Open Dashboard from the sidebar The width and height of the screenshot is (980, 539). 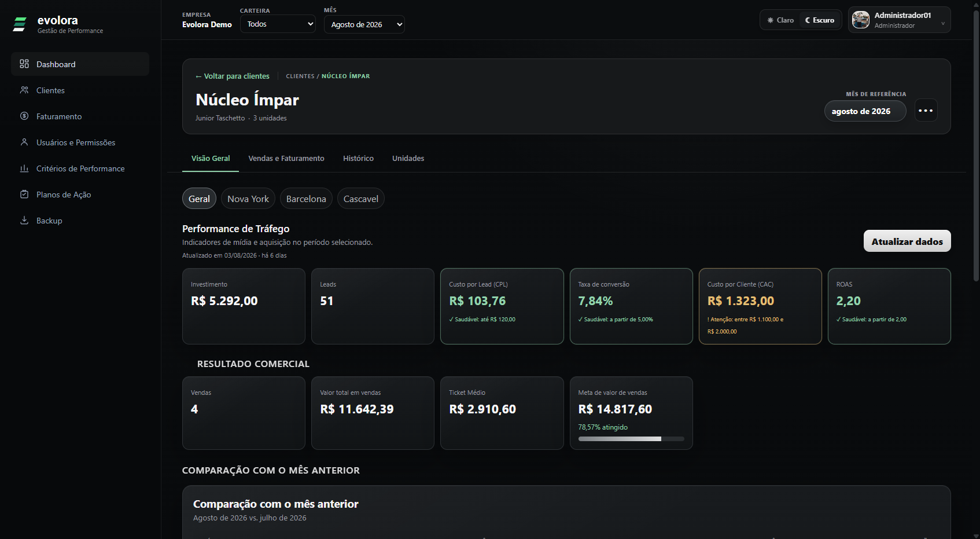[x=80, y=64]
